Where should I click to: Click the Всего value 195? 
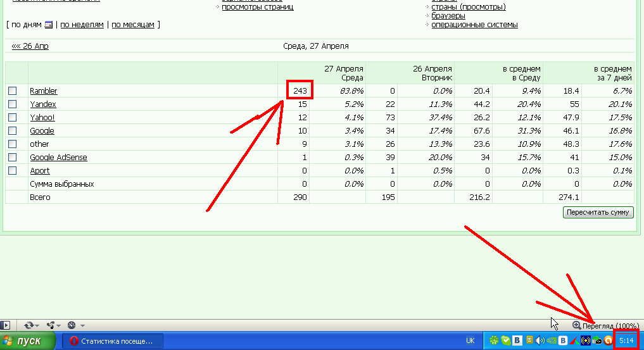click(388, 197)
